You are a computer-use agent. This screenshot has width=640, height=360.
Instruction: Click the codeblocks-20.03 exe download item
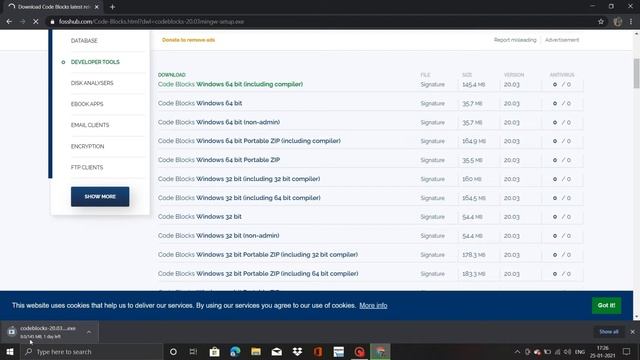[47, 332]
